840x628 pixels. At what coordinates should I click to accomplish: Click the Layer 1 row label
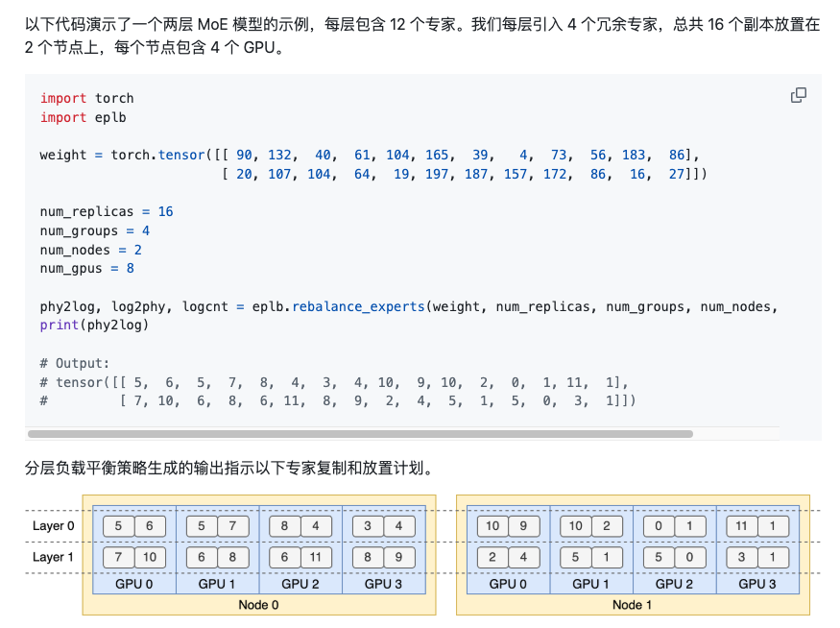click(53, 557)
